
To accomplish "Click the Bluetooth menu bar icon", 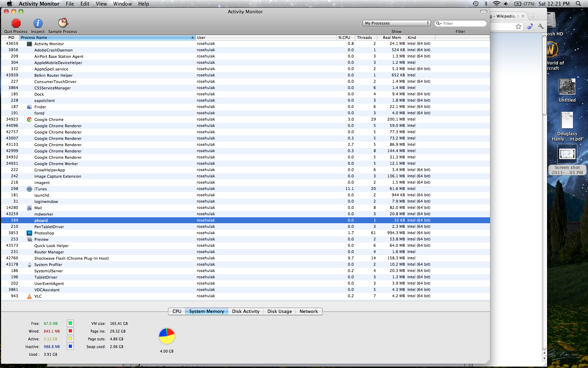I will (486, 4).
